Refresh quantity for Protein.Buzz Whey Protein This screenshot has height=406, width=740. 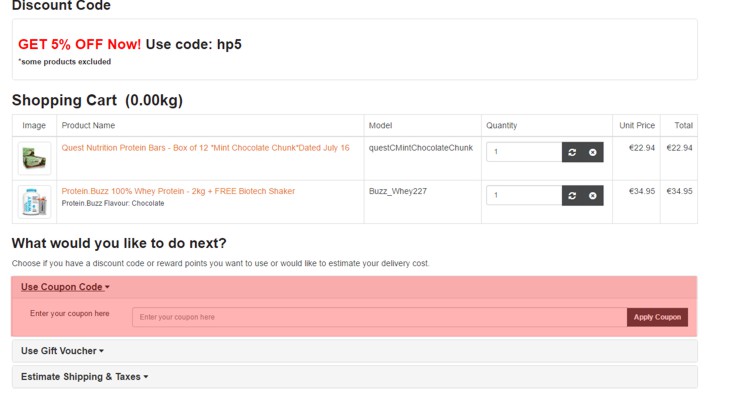572,195
